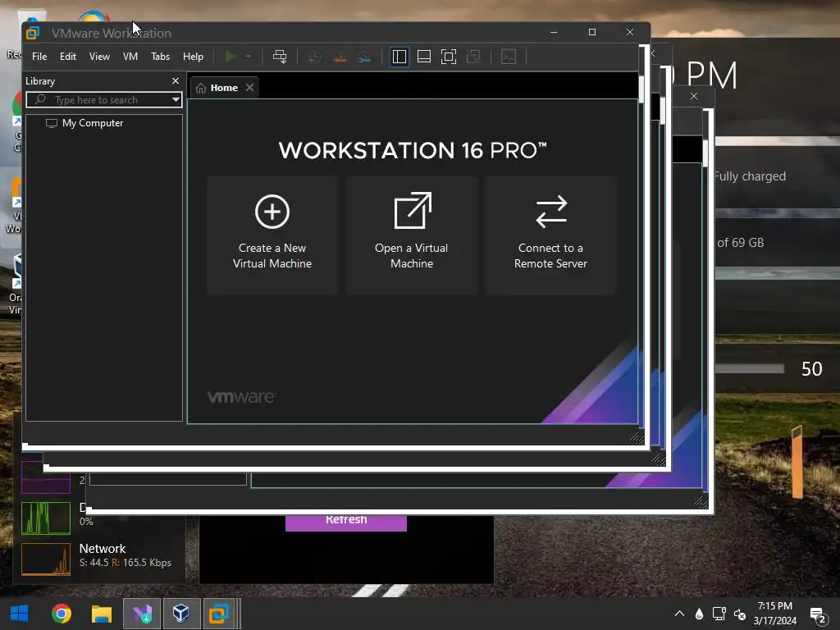Image resolution: width=840 pixels, height=630 pixels.
Task: Click the Fully charged text
Action: (750, 176)
